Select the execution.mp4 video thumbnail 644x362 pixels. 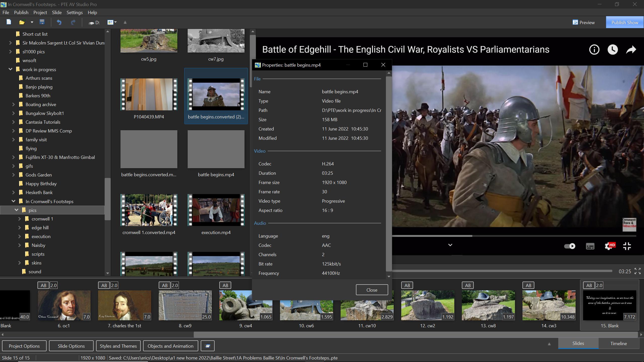click(x=216, y=210)
